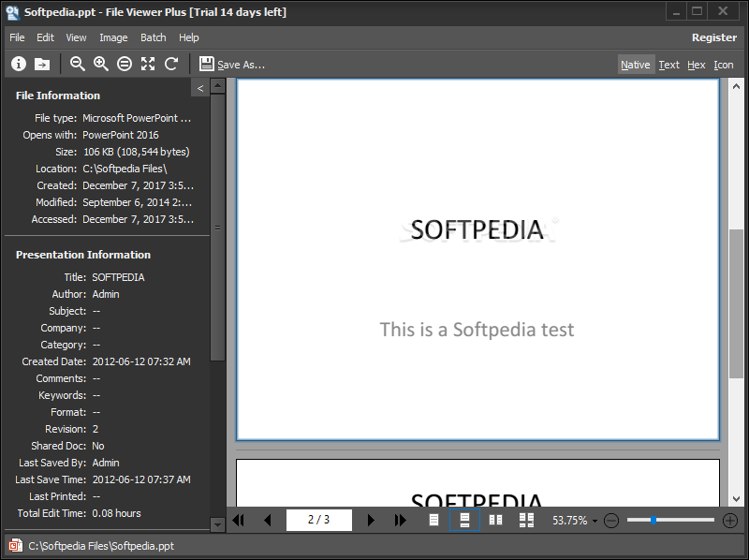Viewport: 749px width, 560px height.
Task: Open the Batch menu
Action: pos(153,37)
